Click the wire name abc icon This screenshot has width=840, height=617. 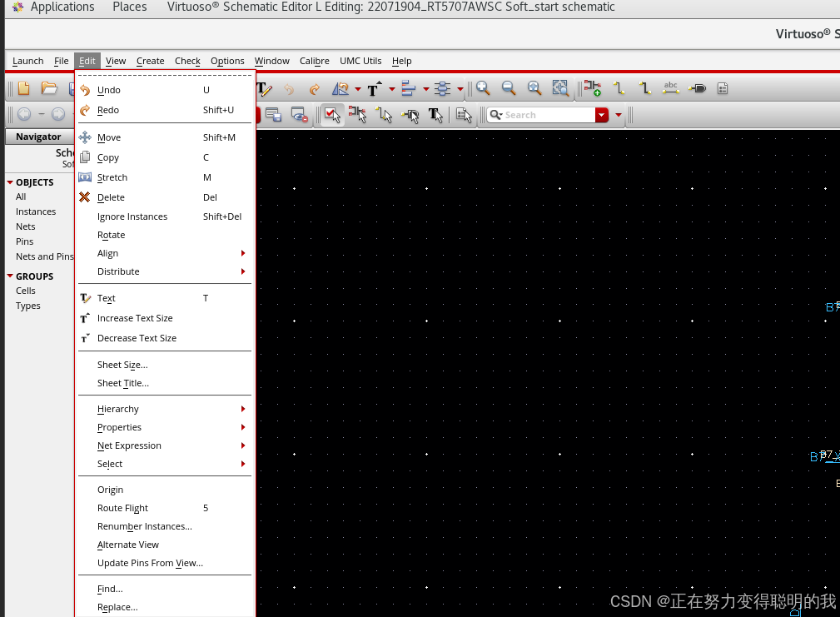[x=671, y=88]
